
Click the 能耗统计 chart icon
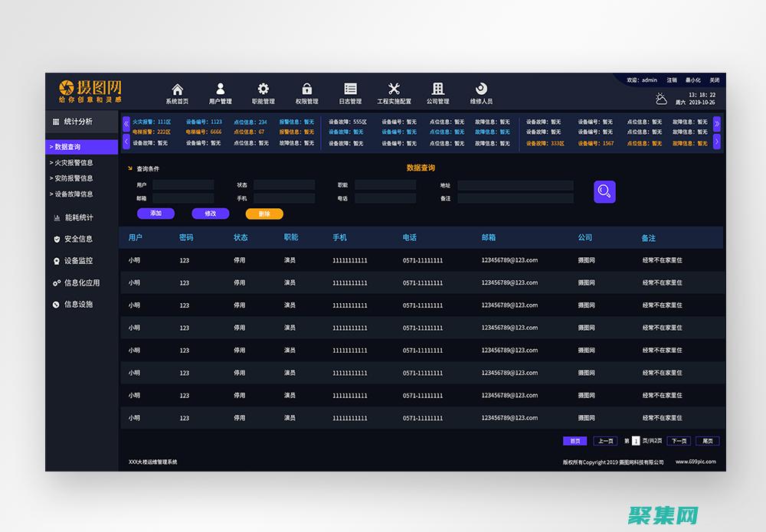tap(57, 217)
